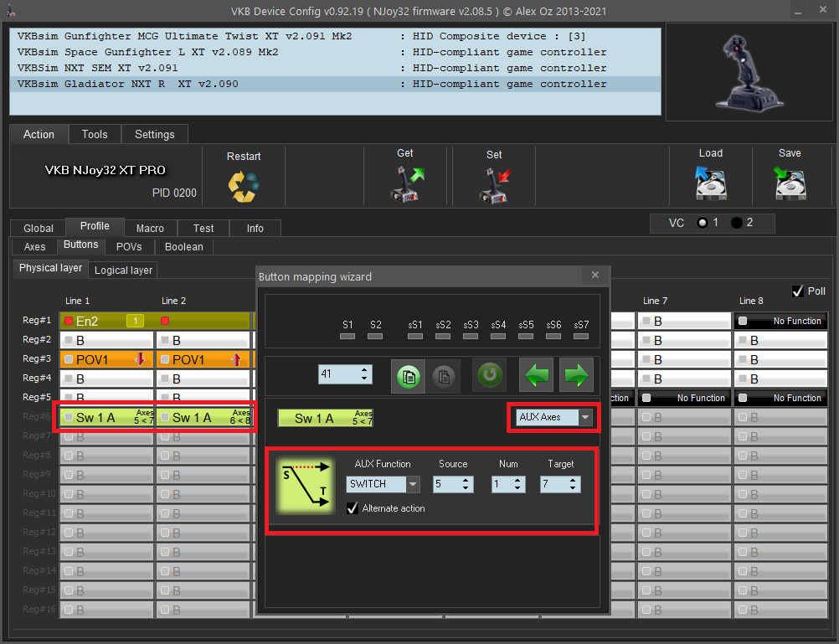
Task: Switch to the Logical layer tab
Action: point(123,270)
